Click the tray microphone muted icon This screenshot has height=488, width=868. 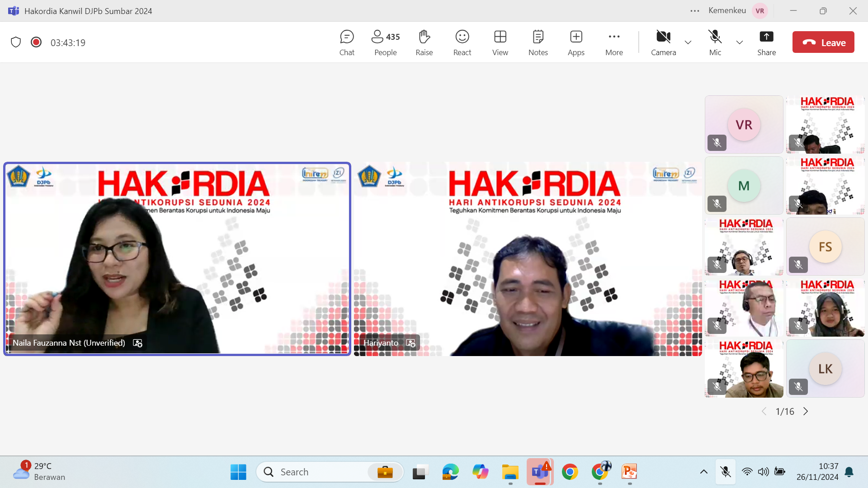(726, 472)
